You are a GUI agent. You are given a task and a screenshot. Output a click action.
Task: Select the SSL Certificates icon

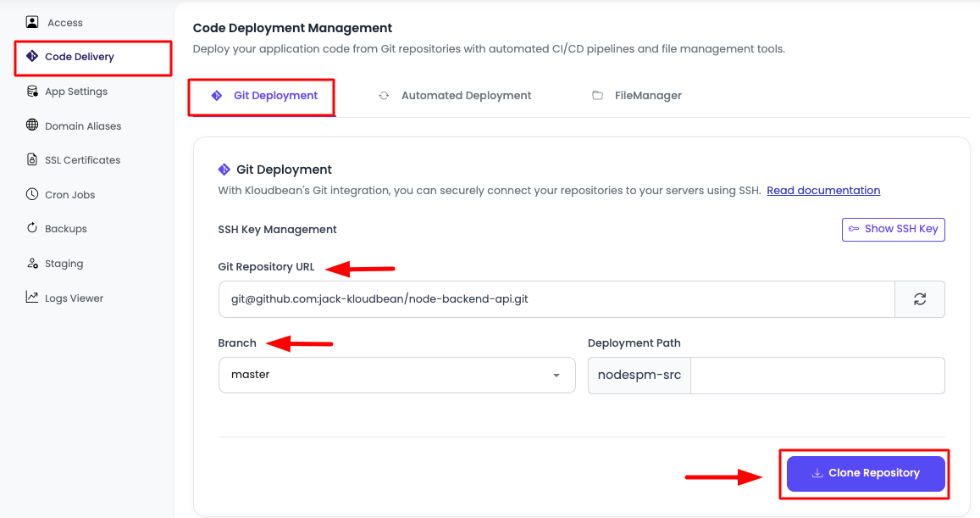[x=30, y=159]
